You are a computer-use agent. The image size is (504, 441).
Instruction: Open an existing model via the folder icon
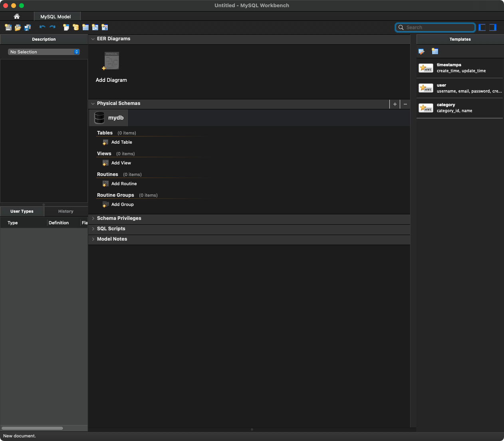[18, 28]
